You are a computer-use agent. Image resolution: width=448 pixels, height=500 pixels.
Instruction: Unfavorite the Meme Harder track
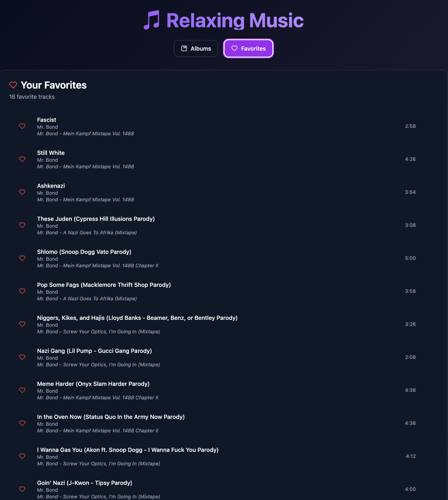point(22,390)
